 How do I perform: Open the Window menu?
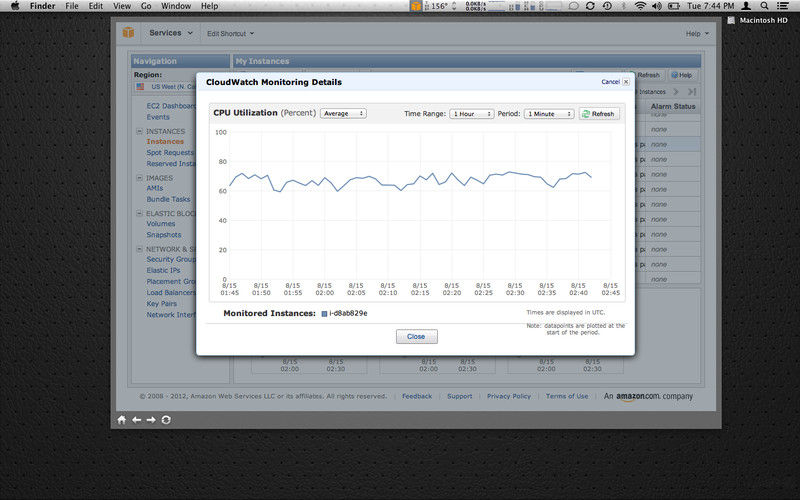click(x=176, y=6)
